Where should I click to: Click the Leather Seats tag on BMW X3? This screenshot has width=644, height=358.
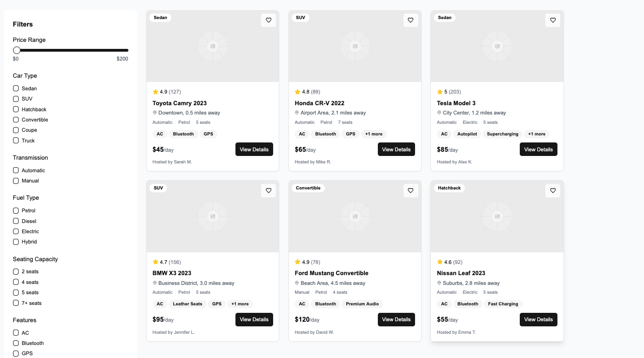click(x=188, y=304)
